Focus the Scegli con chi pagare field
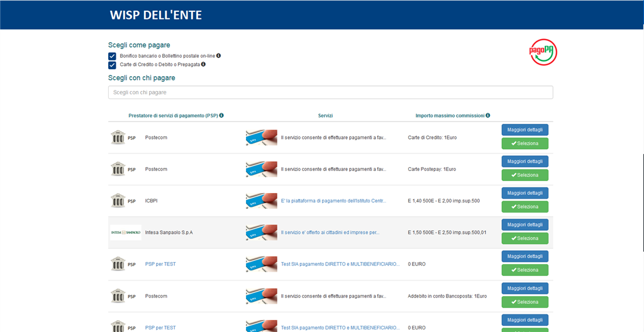Screen dimensions: 644x332 pyautogui.click(x=330, y=92)
